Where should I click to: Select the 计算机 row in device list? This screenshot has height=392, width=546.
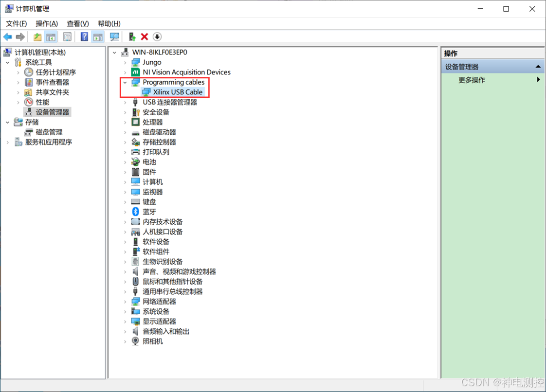tap(152, 182)
